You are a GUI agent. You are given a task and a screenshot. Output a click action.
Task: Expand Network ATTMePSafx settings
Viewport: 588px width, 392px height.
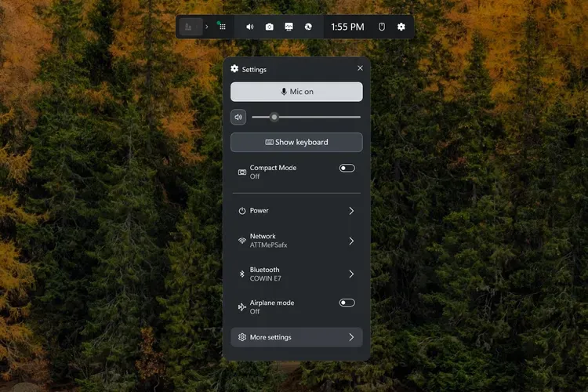coord(351,241)
